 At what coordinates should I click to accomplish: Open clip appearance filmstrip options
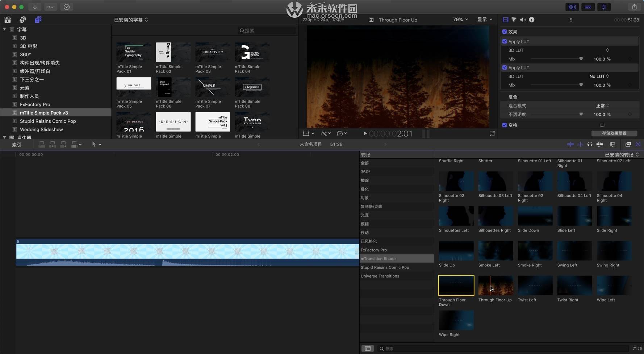(x=612, y=144)
